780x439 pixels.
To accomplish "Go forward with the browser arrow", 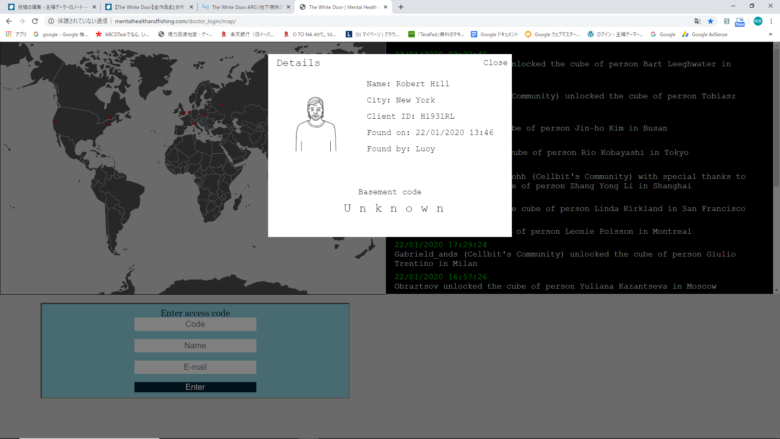I will pos(22,21).
